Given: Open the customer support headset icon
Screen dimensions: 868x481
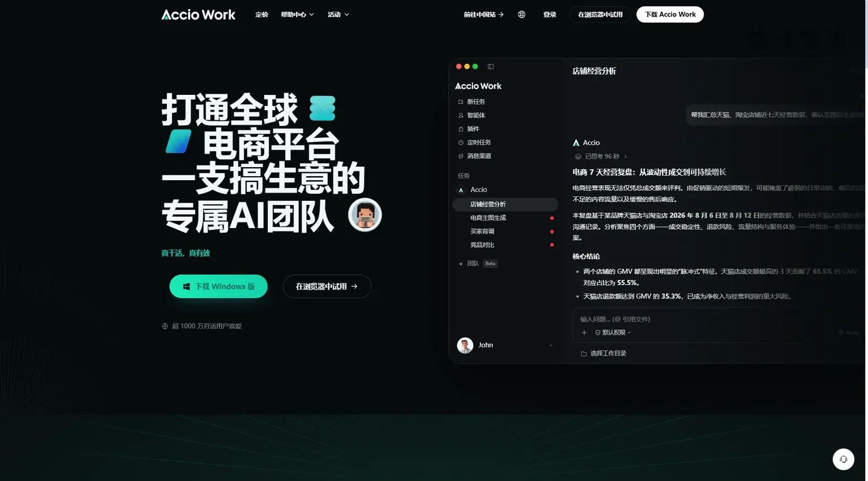Looking at the screenshot, I should [x=843, y=459].
